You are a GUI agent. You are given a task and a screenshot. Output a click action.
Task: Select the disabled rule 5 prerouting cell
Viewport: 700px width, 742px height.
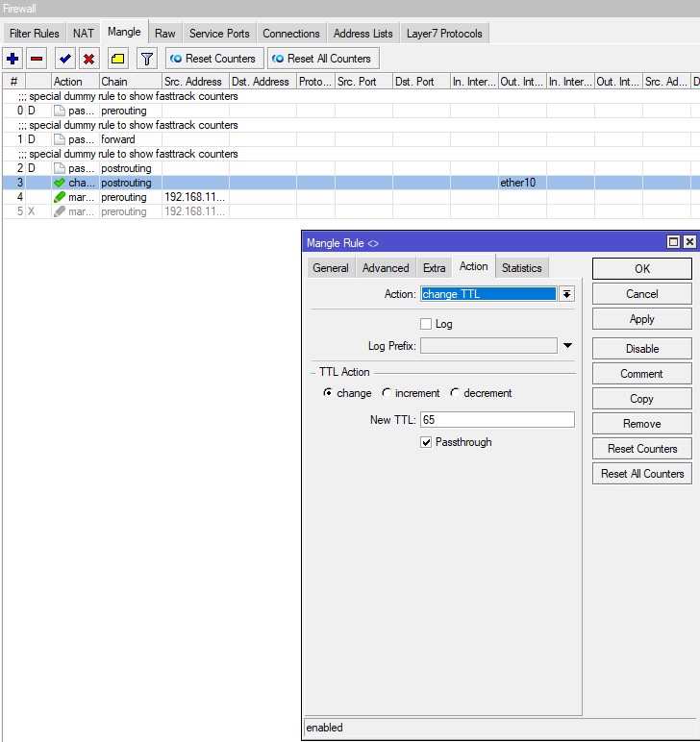[130, 211]
